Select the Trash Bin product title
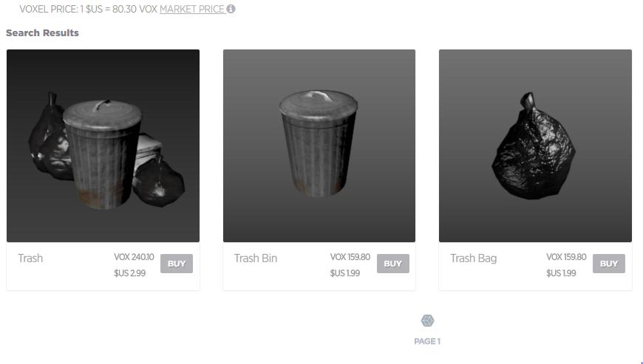The width and height of the screenshot is (643, 364). point(256,258)
